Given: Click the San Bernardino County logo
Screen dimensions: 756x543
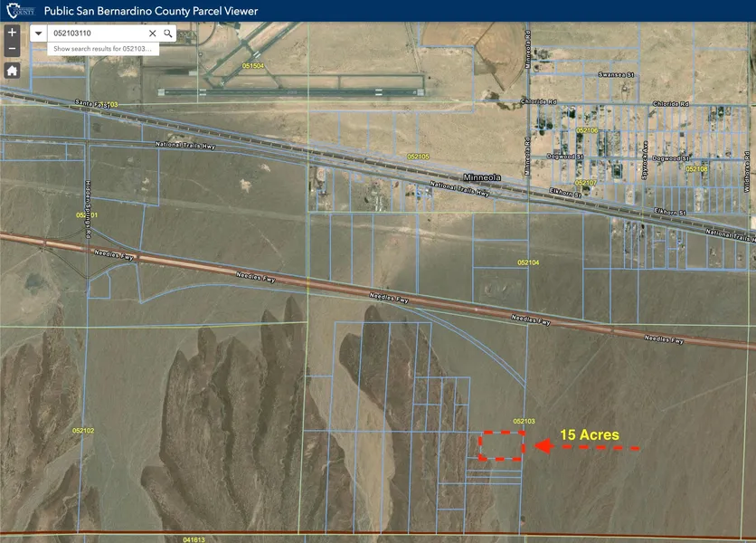Looking at the screenshot, I should [x=20, y=10].
